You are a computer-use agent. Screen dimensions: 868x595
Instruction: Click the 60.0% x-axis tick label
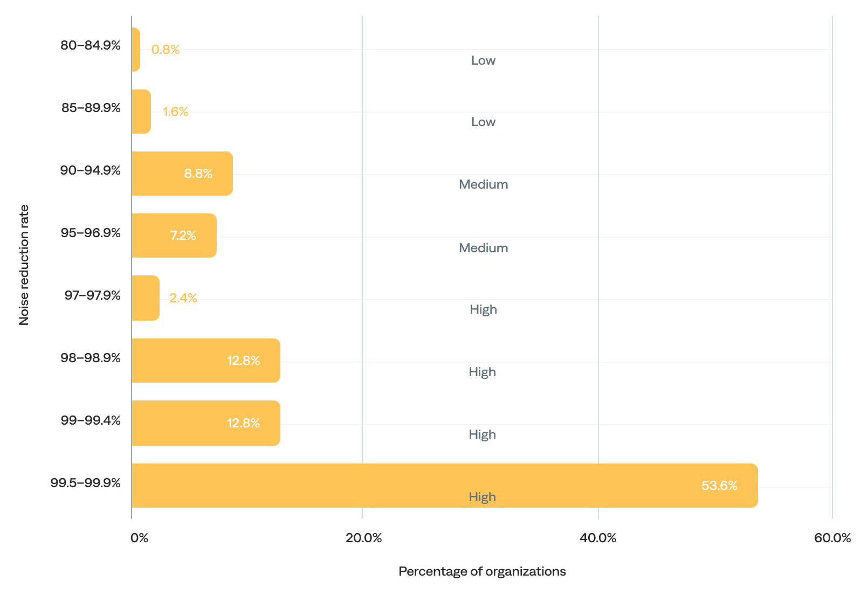pos(832,538)
